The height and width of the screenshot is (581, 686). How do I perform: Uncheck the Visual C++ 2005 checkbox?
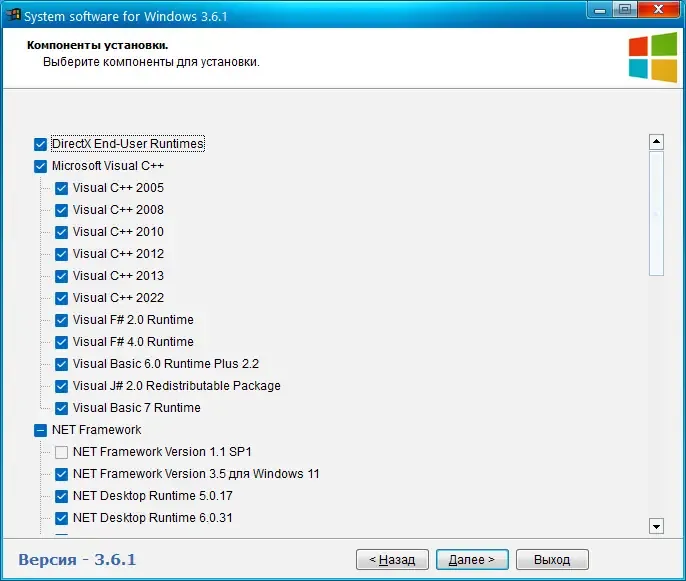(61, 188)
